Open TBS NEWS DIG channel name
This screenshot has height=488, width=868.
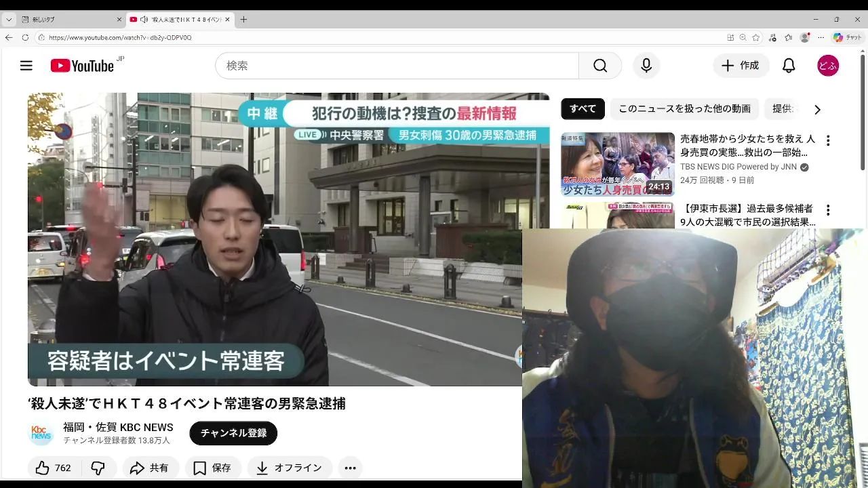pos(738,167)
